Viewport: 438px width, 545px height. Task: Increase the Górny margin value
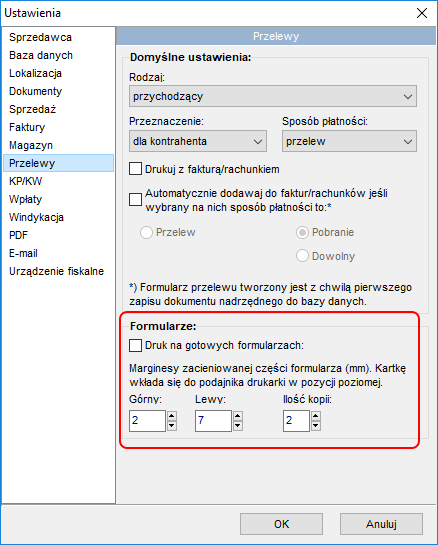(172, 416)
